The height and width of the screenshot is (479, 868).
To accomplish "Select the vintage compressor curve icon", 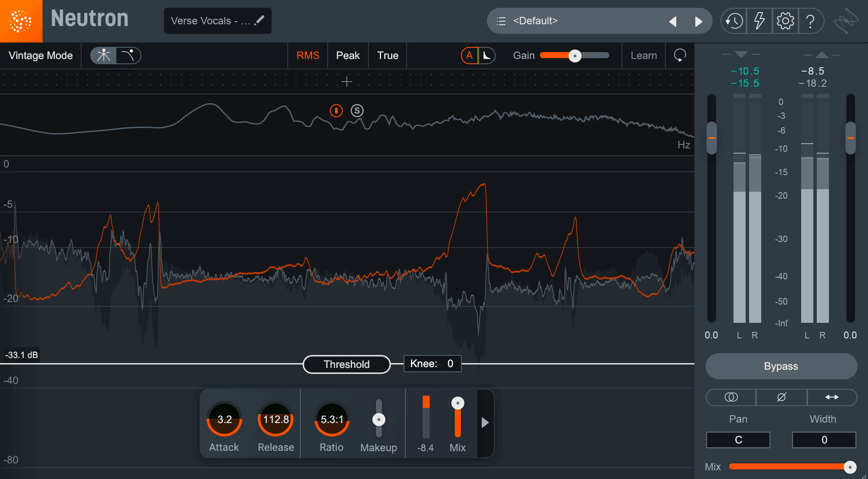I will [128, 56].
